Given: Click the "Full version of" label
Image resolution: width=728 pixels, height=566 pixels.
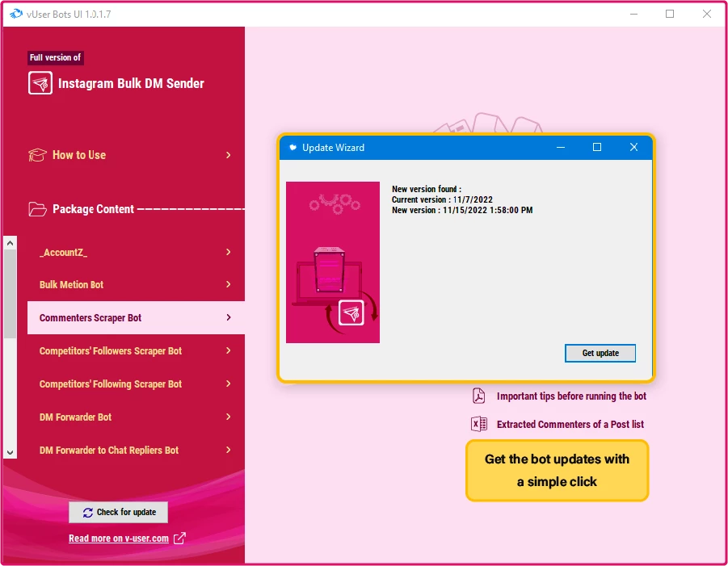Looking at the screenshot, I should (55, 57).
